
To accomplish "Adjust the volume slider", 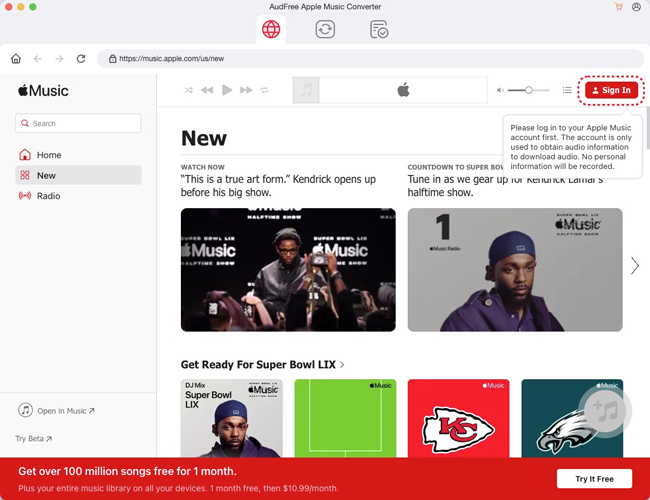I will pos(529,90).
